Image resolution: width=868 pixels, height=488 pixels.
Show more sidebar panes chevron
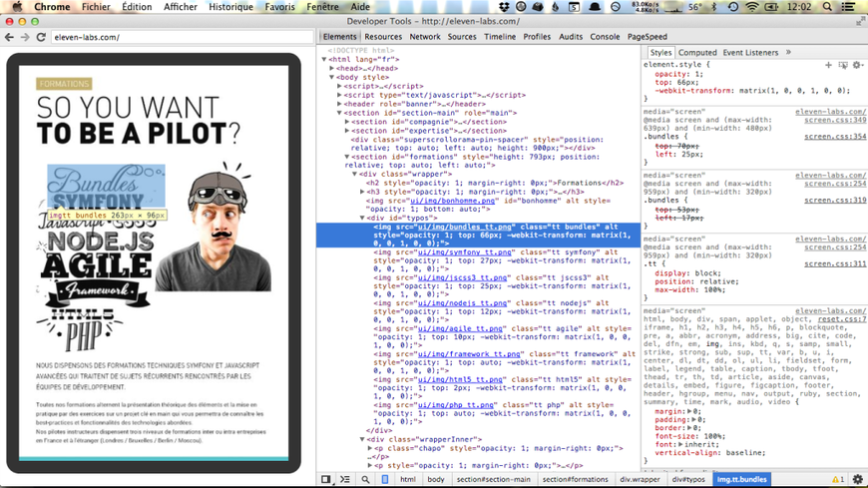pyautogui.click(x=788, y=52)
